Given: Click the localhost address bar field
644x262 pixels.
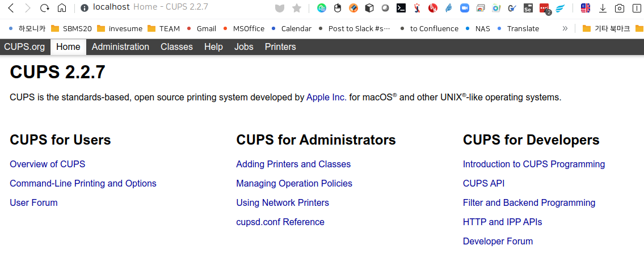Looking at the screenshot, I should point(170,8).
